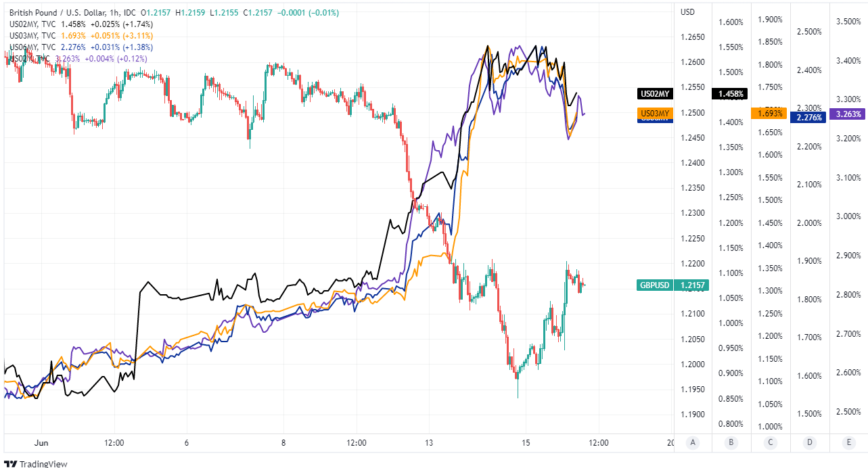Image resolution: width=868 pixels, height=468 pixels.
Task: Click the black 1.458% yield tag
Action: (x=731, y=94)
